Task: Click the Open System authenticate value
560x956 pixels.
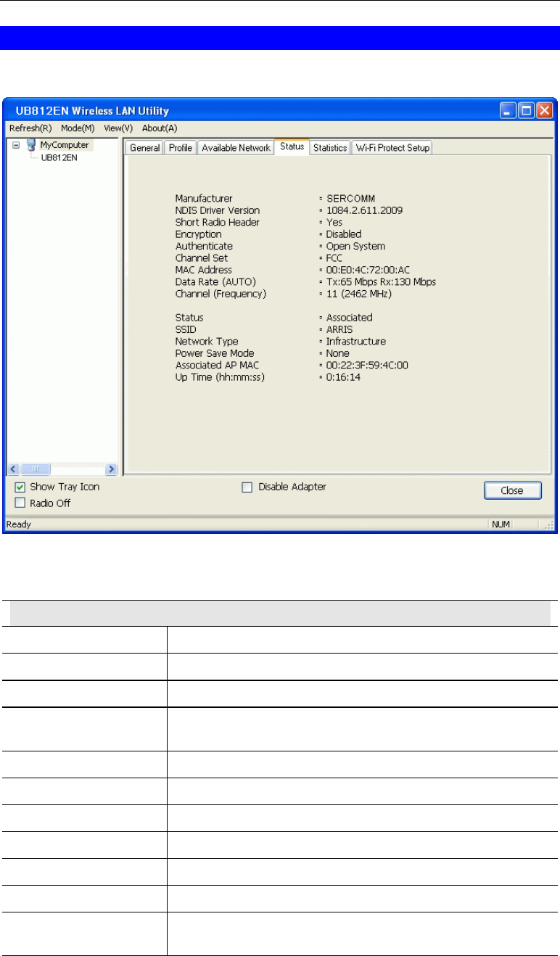Action: click(356, 246)
